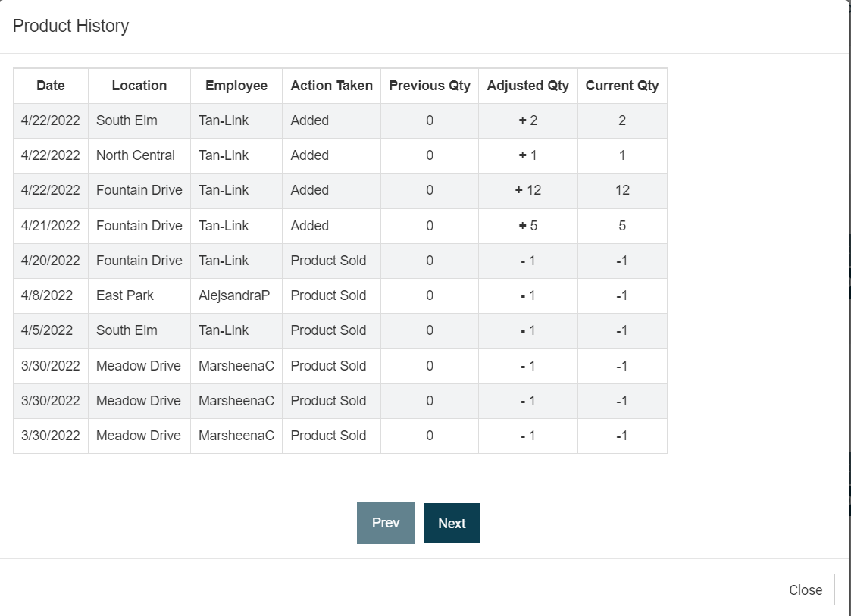Click the current quantity 5 cell
Screen dimensions: 851x616
click(622, 226)
